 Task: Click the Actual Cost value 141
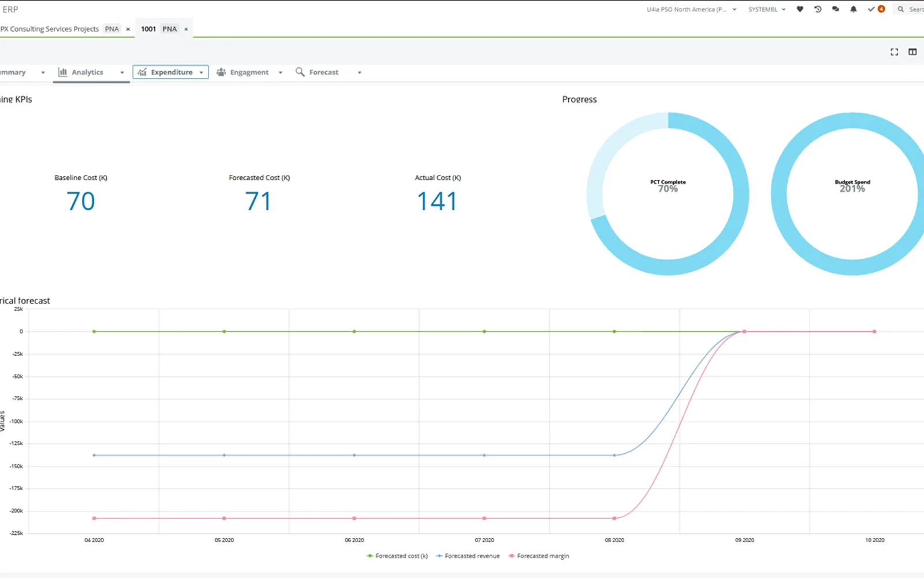coord(437,201)
